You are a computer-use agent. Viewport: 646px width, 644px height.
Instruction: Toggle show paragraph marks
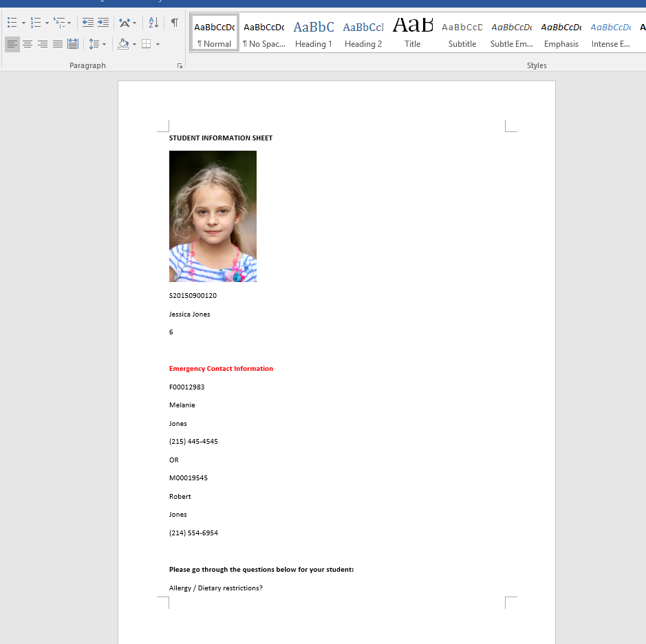[175, 23]
